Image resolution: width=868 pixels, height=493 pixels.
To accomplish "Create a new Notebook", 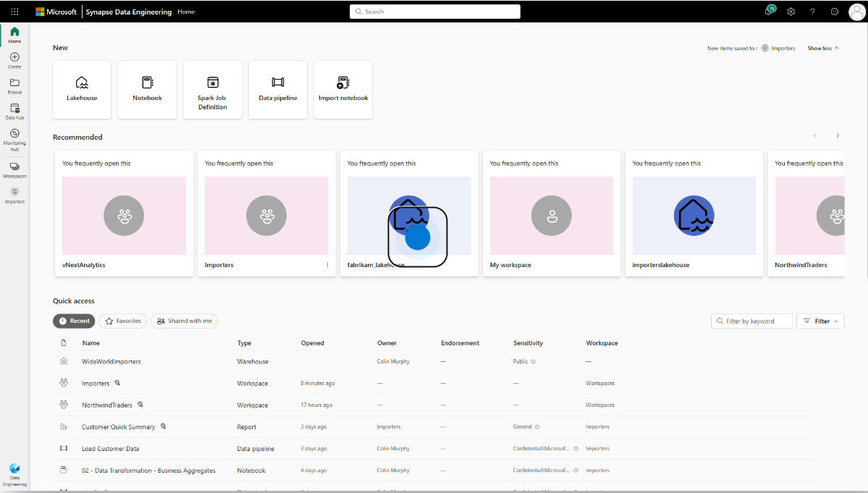I will point(147,89).
